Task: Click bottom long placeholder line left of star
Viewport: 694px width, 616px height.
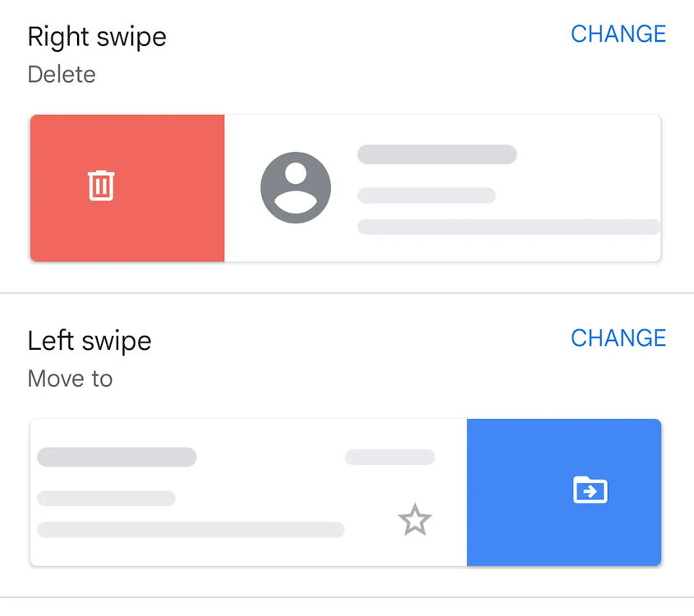Action: coord(191,530)
